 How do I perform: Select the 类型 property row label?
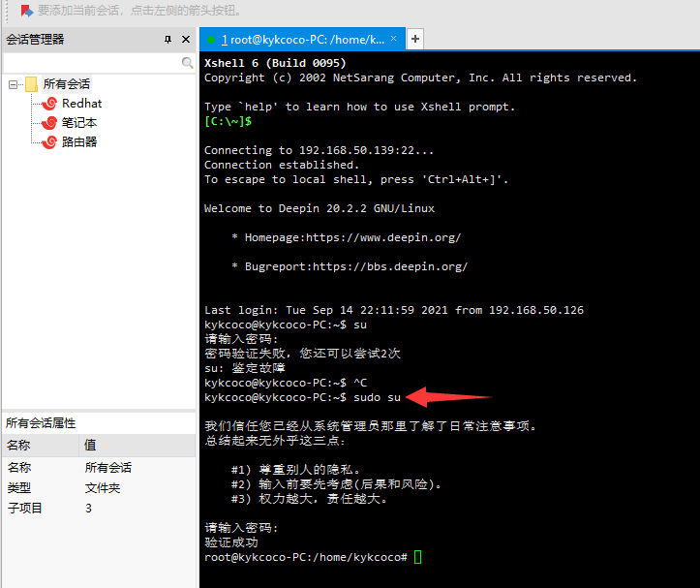point(19,488)
